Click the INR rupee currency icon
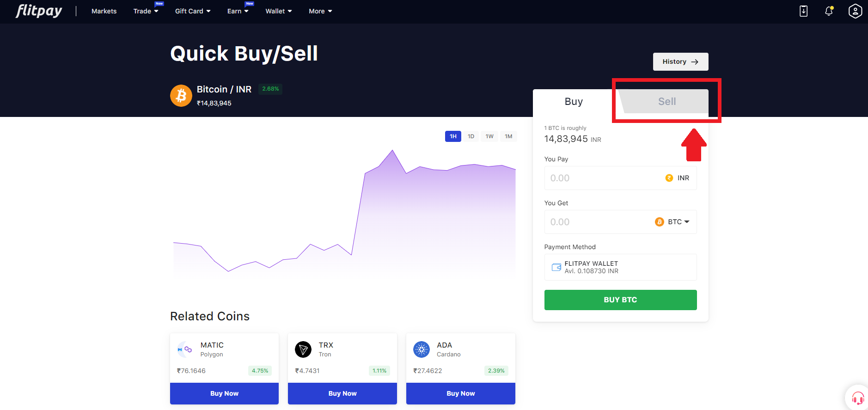Viewport: 868px width, 410px height. pyautogui.click(x=669, y=178)
